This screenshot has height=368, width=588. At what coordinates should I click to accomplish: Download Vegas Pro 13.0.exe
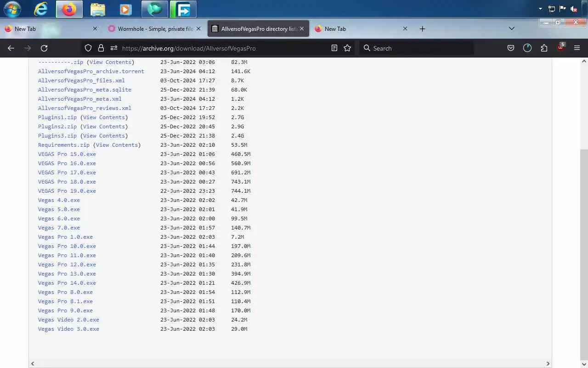pos(67,274)
